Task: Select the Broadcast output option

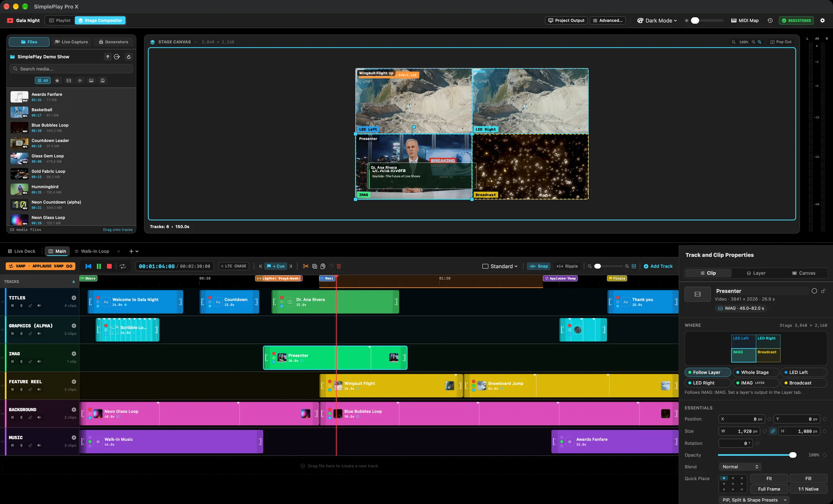Action: click(x=803, y=383)
